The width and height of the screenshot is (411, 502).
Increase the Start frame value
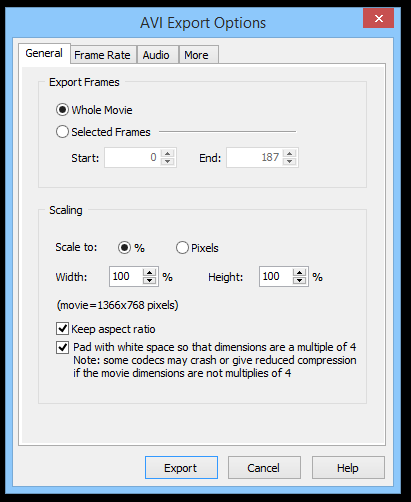click(x=167, y=153)
